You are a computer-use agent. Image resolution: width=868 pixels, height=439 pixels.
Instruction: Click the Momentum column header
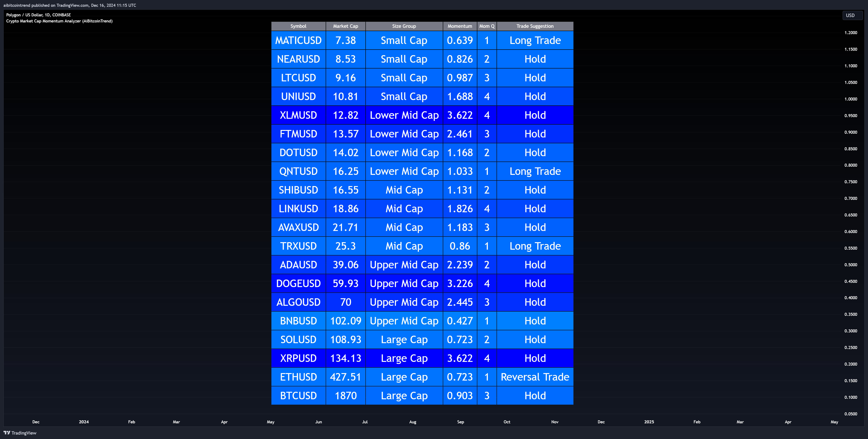460,26
